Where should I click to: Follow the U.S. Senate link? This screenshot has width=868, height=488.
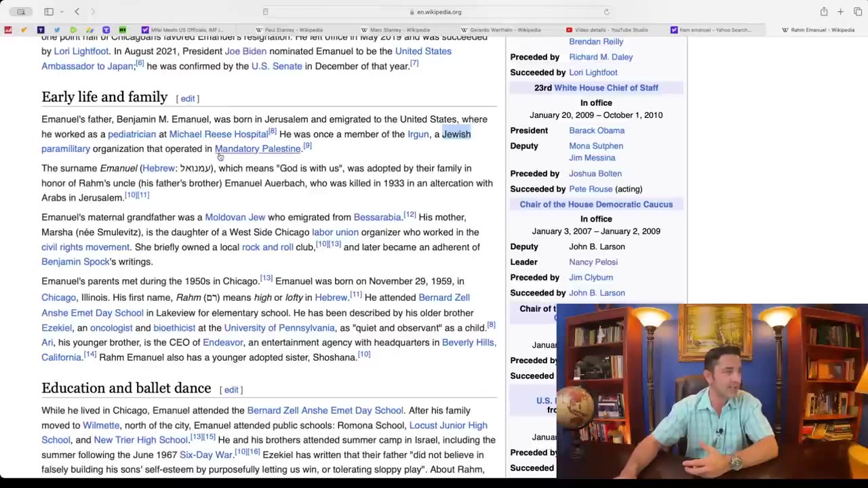pos(277,66)
